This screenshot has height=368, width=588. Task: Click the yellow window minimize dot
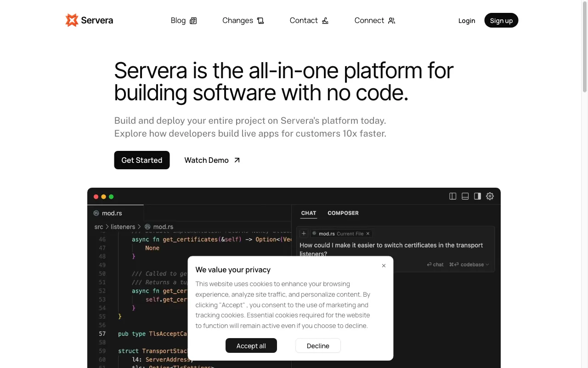click(104, 197)
